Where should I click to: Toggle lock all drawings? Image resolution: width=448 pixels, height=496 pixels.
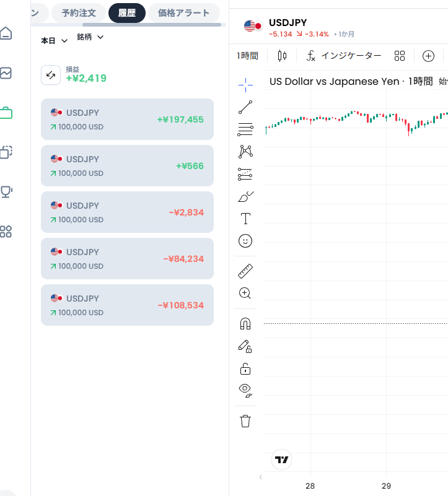245,368
